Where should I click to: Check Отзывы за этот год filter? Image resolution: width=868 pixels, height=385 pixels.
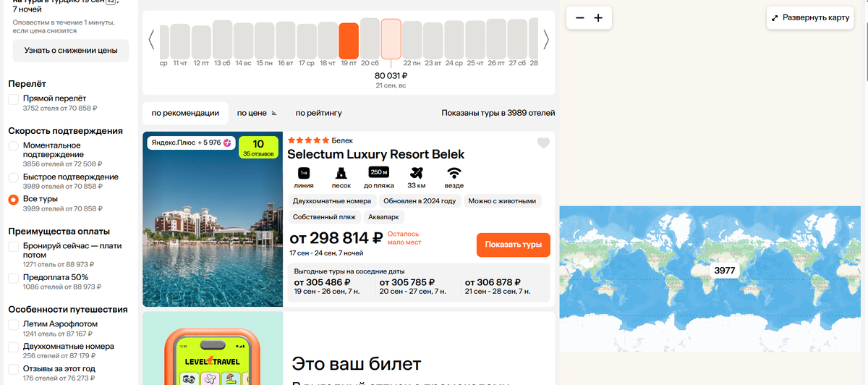pos(14,368)
